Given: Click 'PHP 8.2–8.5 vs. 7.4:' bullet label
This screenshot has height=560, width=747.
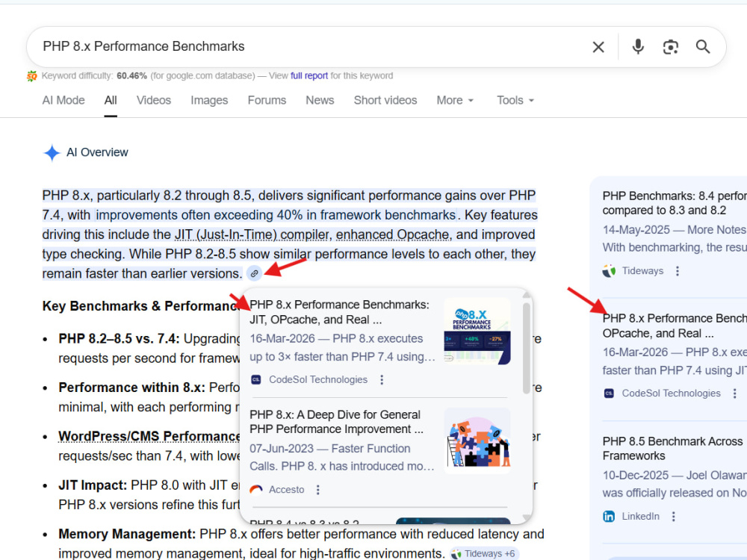Looking at the screenshot, I should [x=119, y=339].
